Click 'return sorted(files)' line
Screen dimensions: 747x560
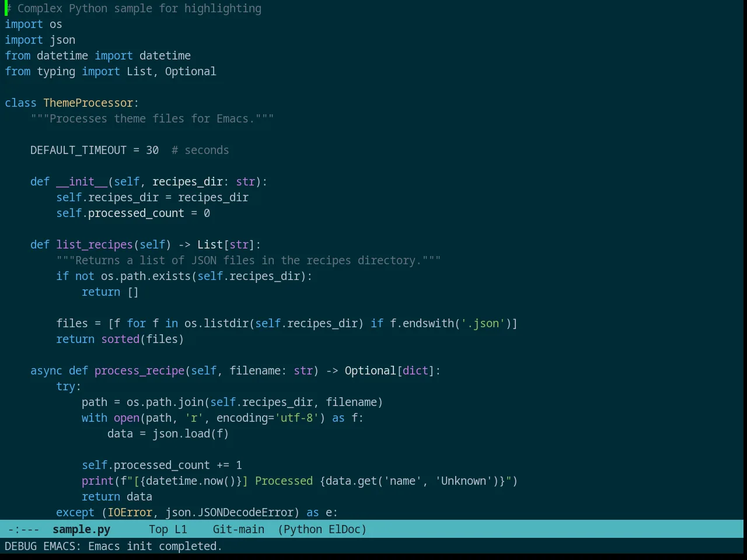point(120,339)
